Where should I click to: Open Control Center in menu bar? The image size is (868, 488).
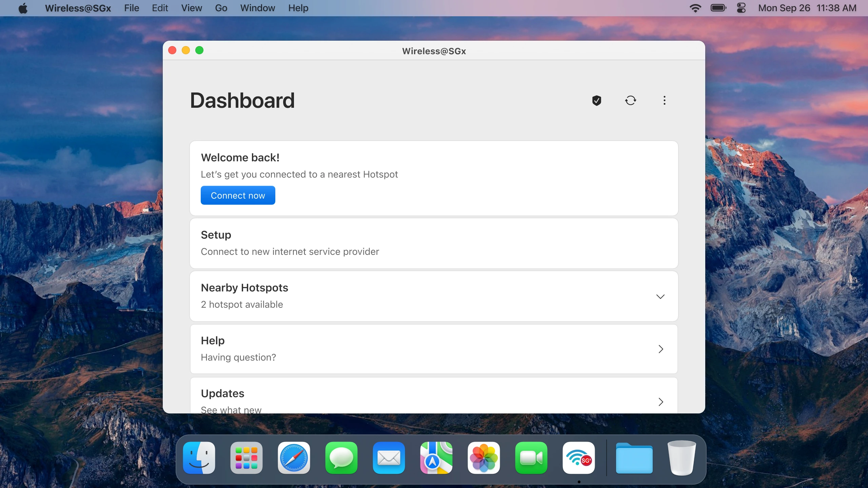(x=741, y=8)
